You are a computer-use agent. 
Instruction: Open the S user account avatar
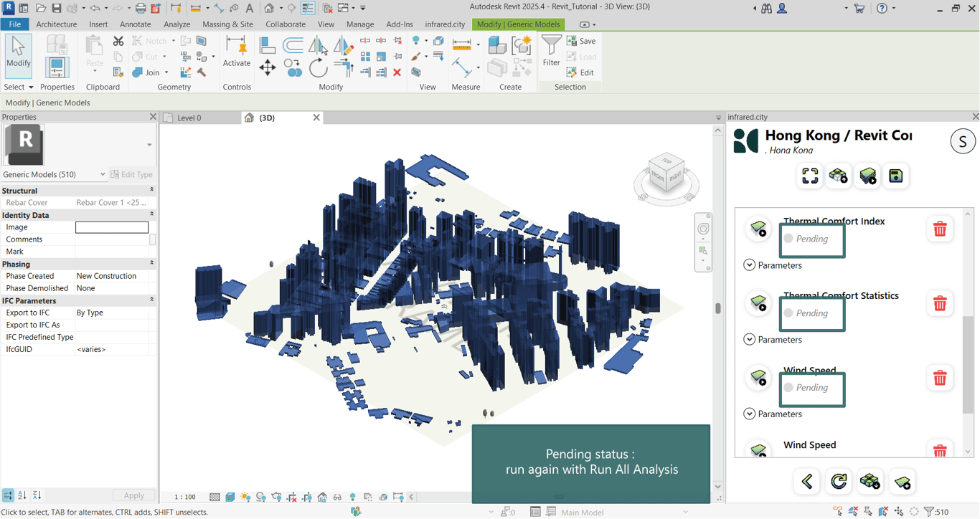tap(963, 142)
